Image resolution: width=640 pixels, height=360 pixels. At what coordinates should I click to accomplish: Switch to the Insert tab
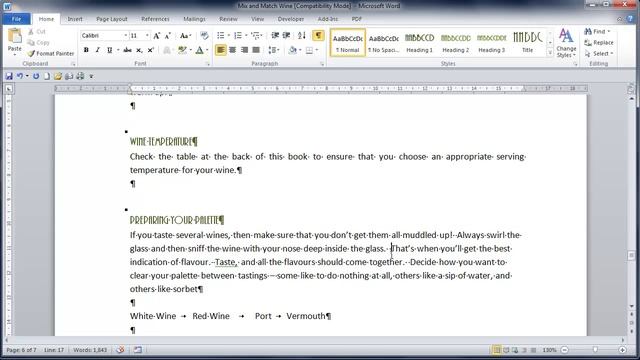75,19
